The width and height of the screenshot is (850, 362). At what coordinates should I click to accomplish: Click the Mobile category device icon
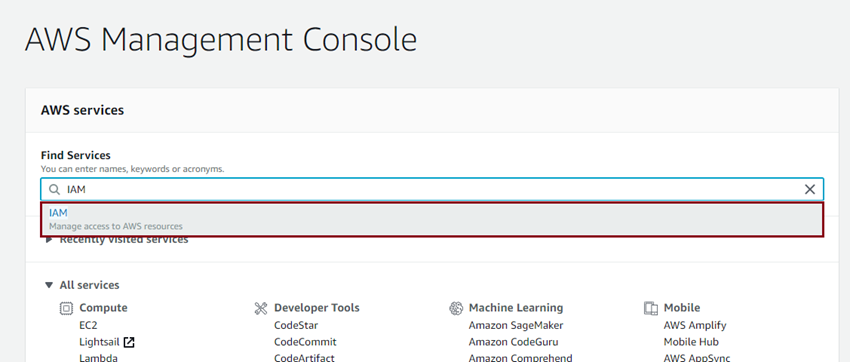[x=651, y=308]
